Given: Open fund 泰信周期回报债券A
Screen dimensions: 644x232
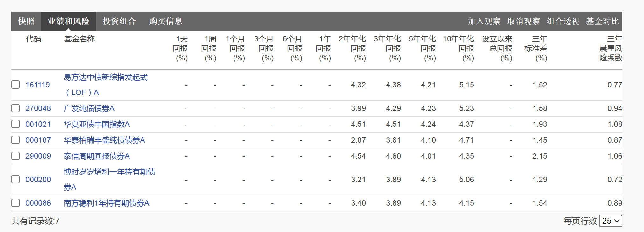Looking at the screenshot, I should pos(97,156).
